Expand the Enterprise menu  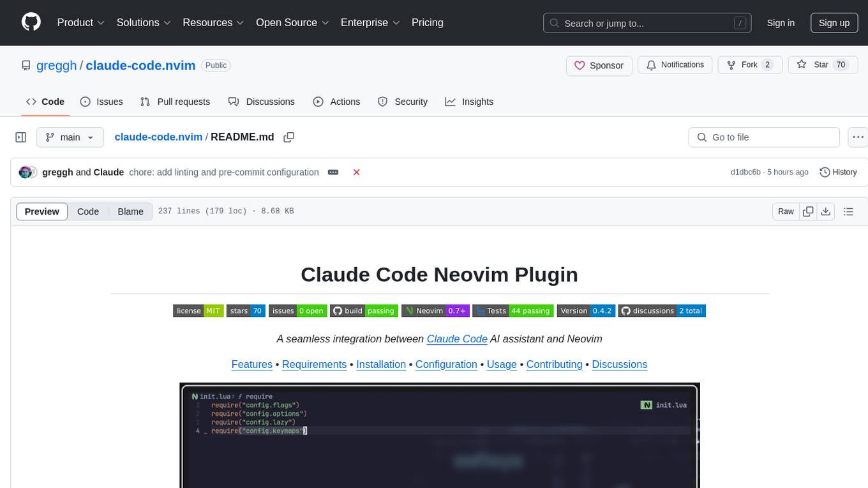pos(370,22)
